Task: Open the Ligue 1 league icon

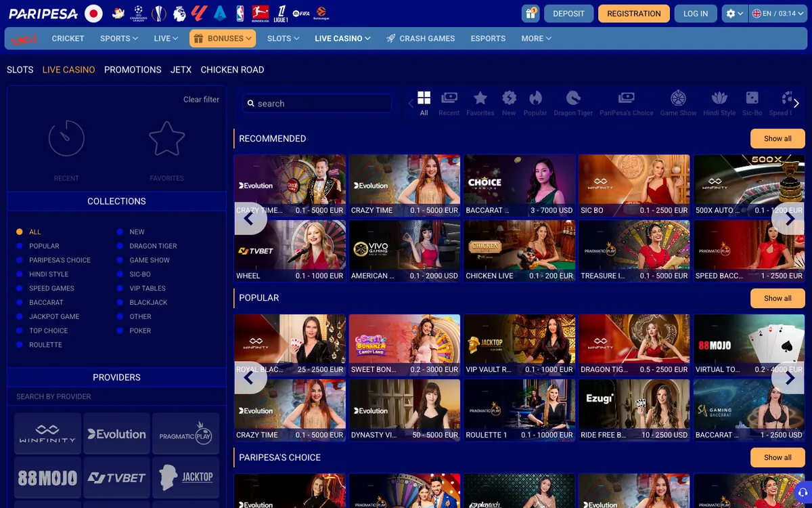Action: point(281,13)
